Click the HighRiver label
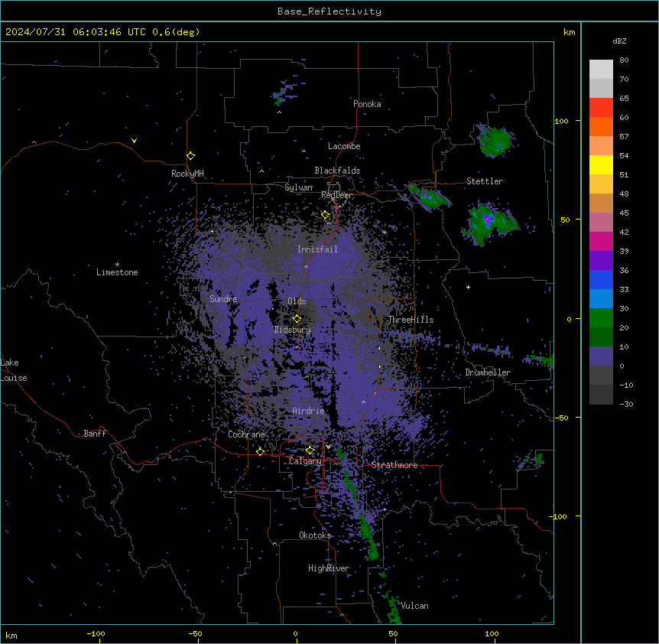This screenshot has height=644, width=659. tap(329, 568)
